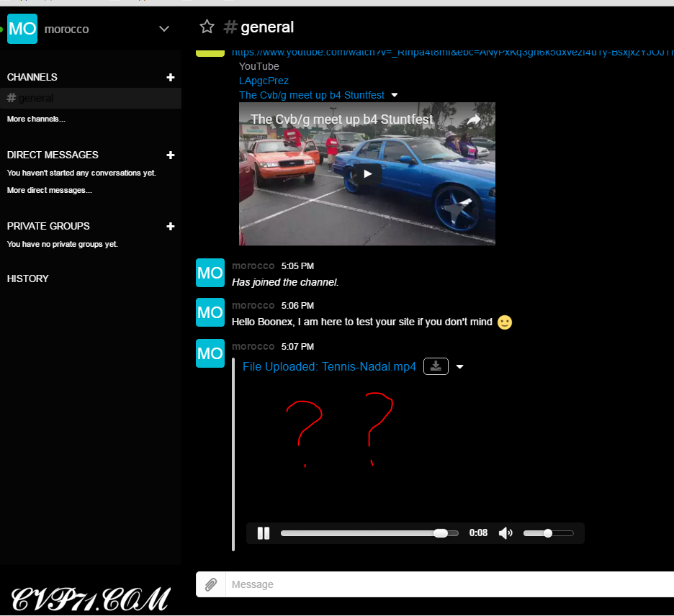Pause the uploaded video playback

click(264, 533)
